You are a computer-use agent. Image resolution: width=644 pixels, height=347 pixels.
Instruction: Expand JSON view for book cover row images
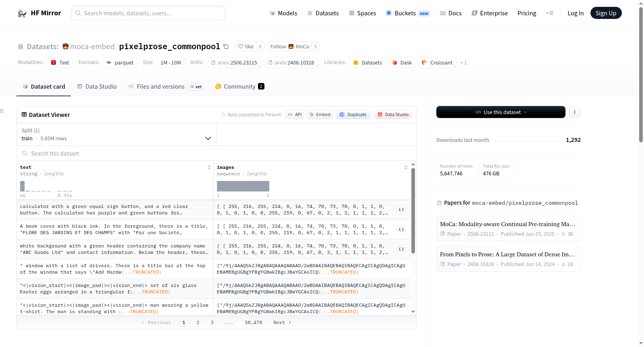click(401, 229)
